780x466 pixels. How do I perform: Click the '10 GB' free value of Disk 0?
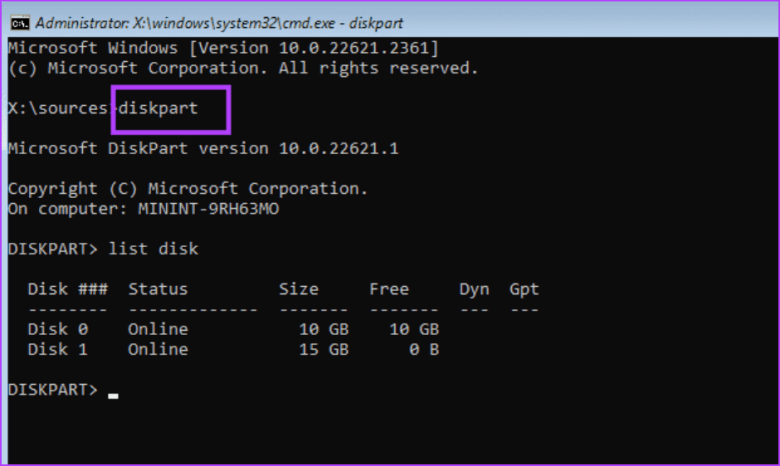pyautogui.click(x=414, y=329)
